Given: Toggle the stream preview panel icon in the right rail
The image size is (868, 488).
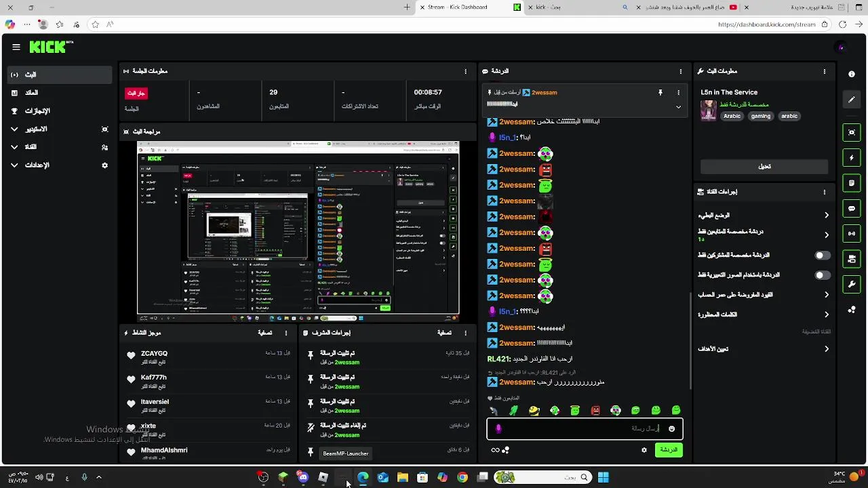Looking at the screenshot, I should tap(852, 132).
